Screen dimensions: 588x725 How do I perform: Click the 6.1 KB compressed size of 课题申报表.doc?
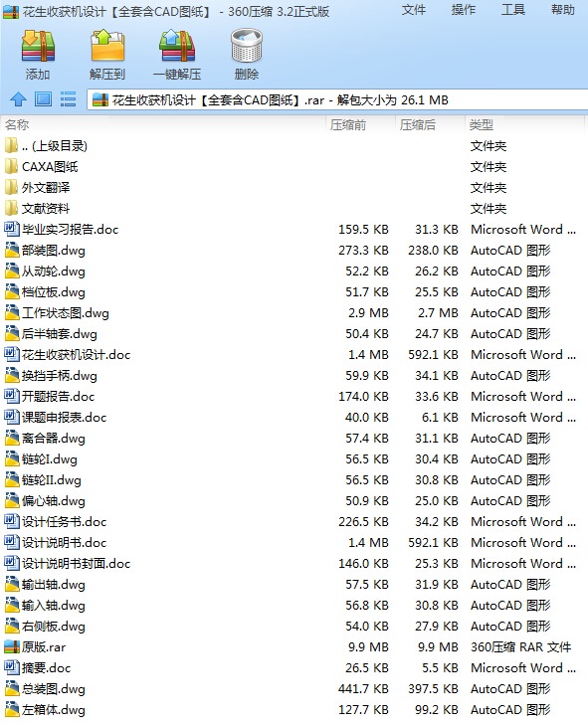(x=440, y=417)
